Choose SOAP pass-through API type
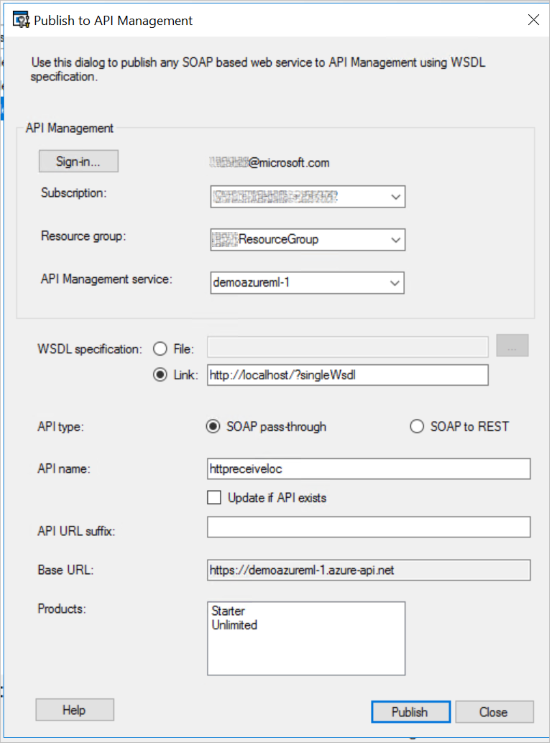 [x=213, y=426]
